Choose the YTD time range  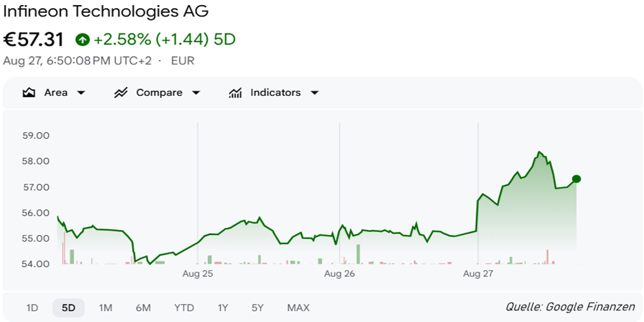[184, 308]
